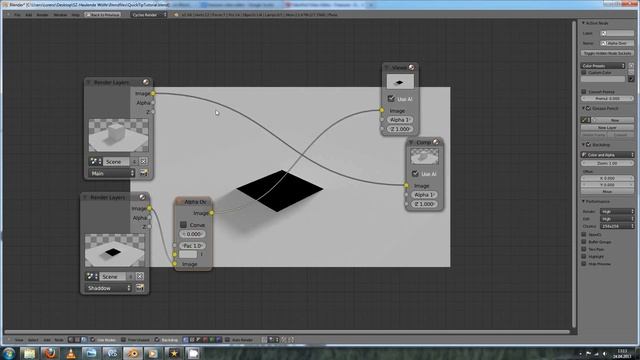Click the red channel backdrop icon in header
This screenshot has width=640, height=360.
205,340
